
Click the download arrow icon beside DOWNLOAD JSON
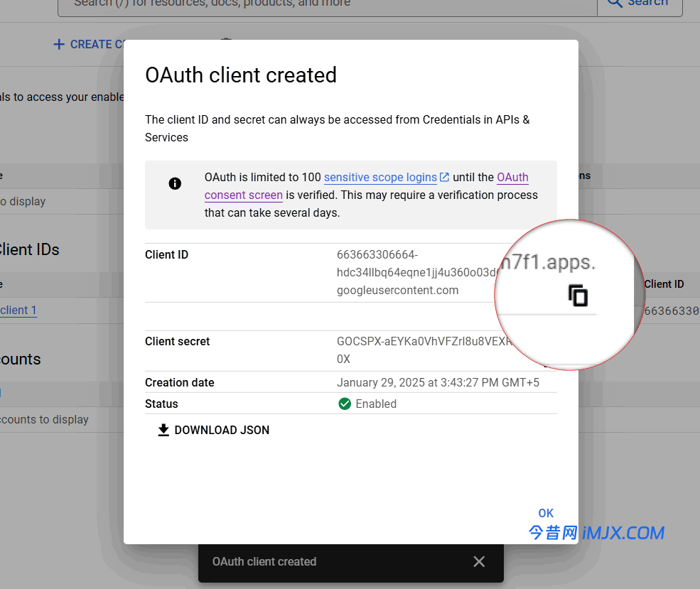[163, 430]
